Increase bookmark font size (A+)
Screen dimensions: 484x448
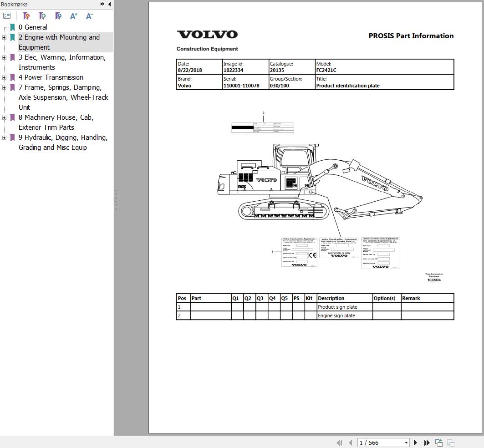tap(74, 16)
